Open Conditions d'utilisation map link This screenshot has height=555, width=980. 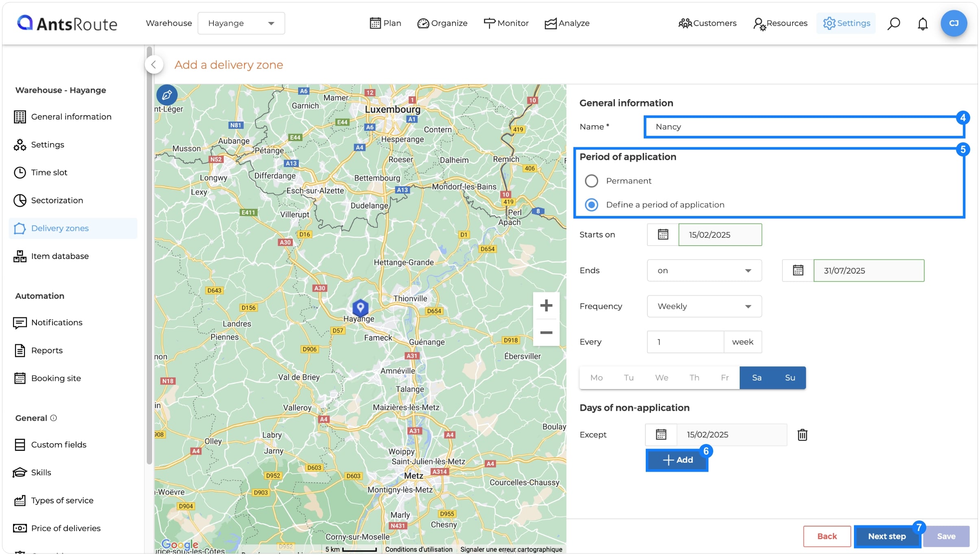[418, 549]
